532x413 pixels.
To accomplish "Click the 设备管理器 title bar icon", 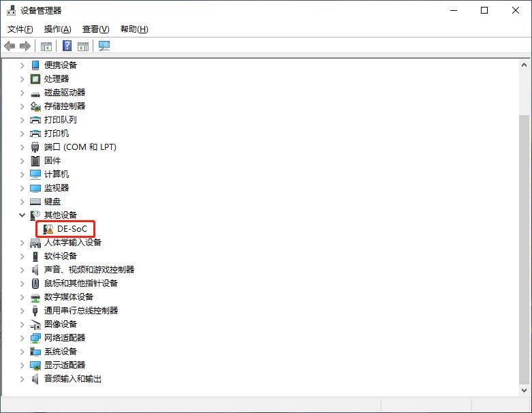I will 11,10.
